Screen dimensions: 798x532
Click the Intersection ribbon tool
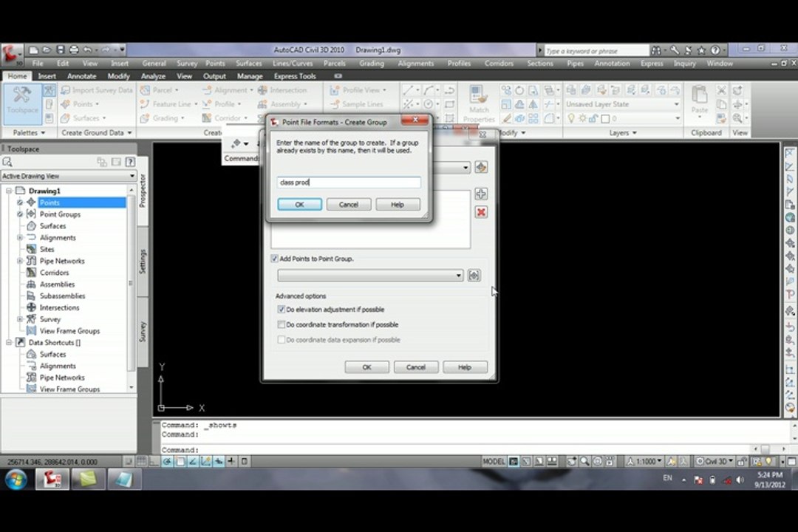point(282,90)
